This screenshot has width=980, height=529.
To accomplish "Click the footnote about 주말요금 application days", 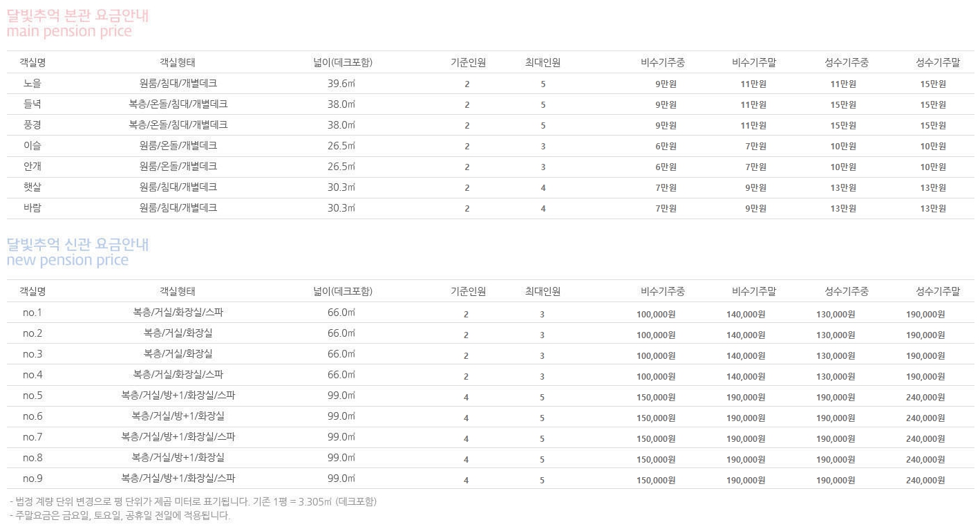I will point(120,516).
